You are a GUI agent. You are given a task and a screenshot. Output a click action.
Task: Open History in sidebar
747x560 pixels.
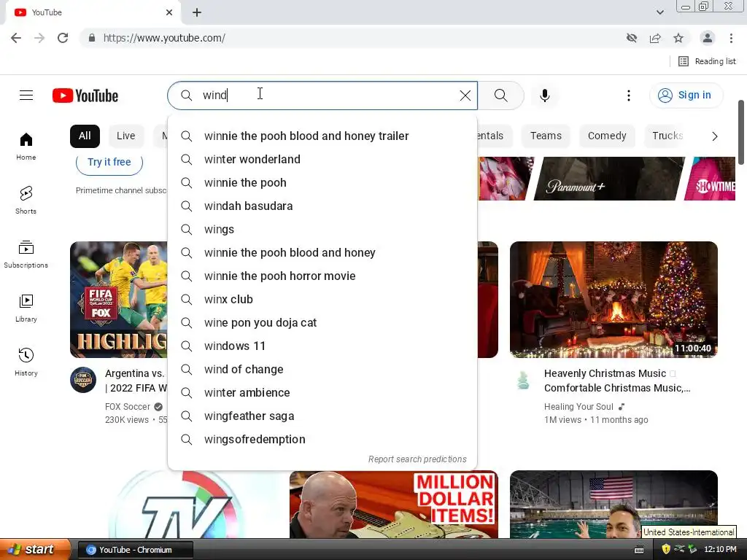[x=26, y=362]
